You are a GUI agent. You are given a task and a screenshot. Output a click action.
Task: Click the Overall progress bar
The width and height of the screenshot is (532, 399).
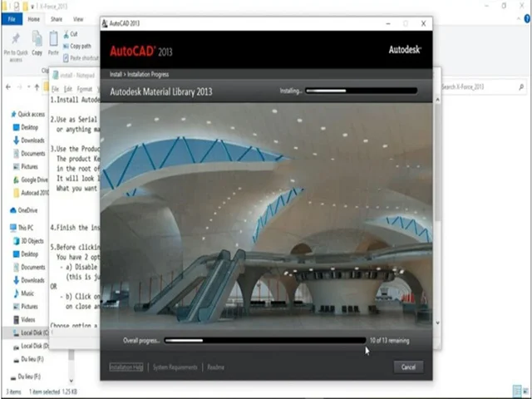[265, 340]
